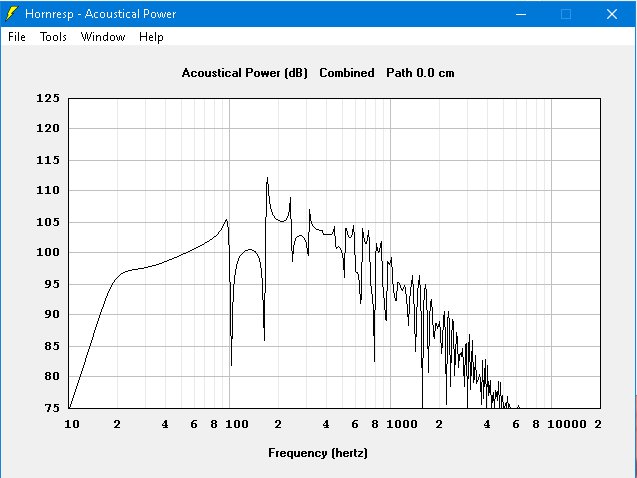Image resolution: width=637 pixels, height=478 pixels.
Task: Click the 90 y-axis value
Action: point(52,314)
